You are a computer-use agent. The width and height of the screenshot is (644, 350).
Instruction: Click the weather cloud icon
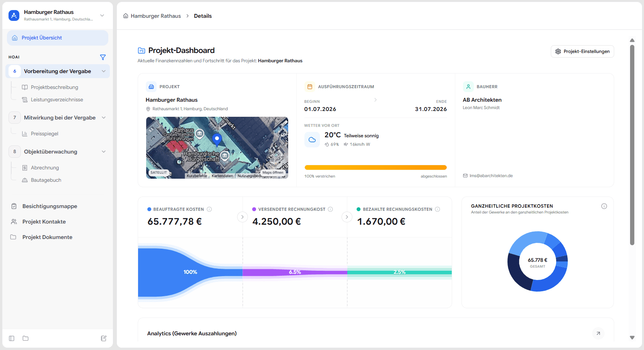[312, 140]
